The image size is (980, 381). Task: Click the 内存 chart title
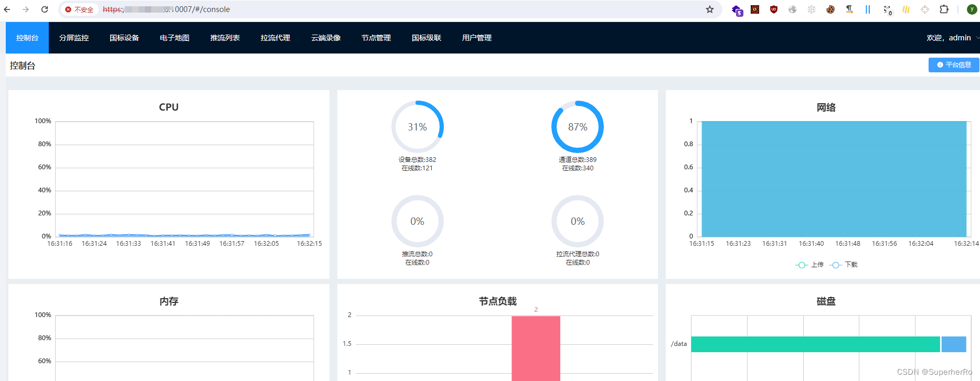tap(169, 301)
